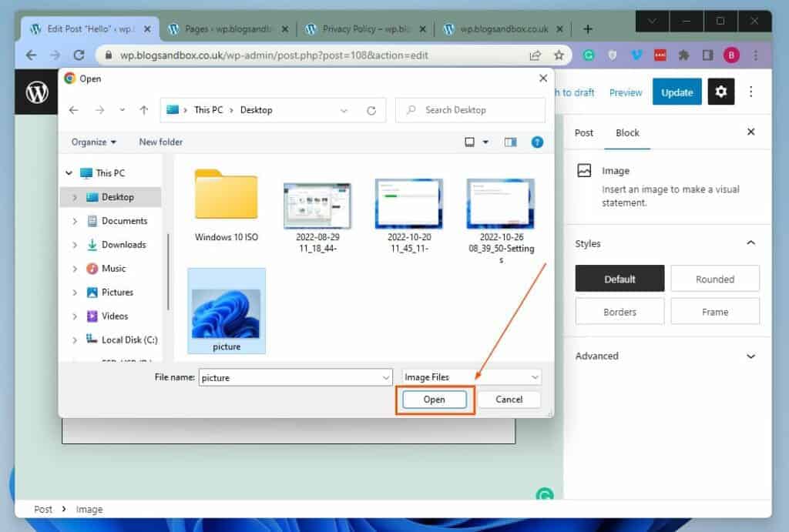Expand the Documents tree node
The width and height of the screenshot is (789, 532).
pos(75,221)
